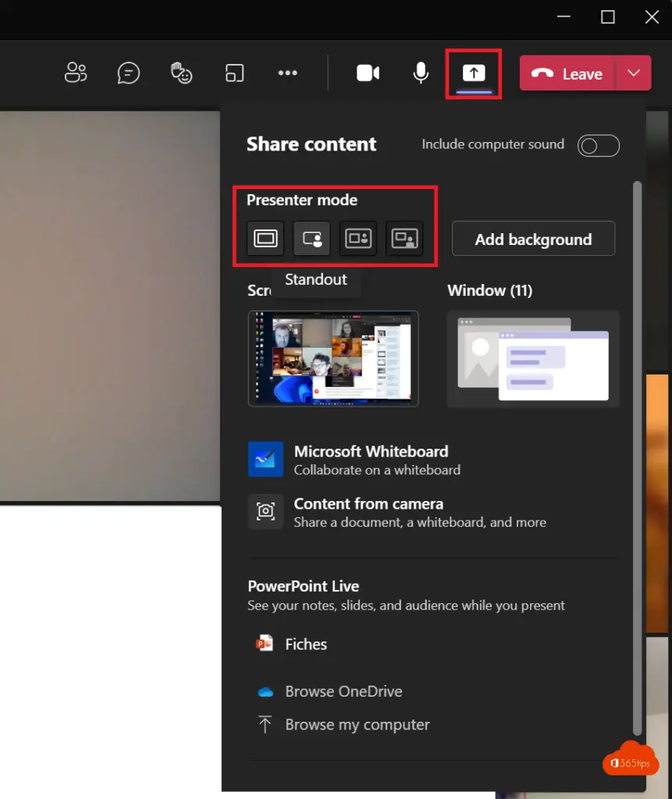Mute the microphone
The image size is (672, 799).
[421, 73]
